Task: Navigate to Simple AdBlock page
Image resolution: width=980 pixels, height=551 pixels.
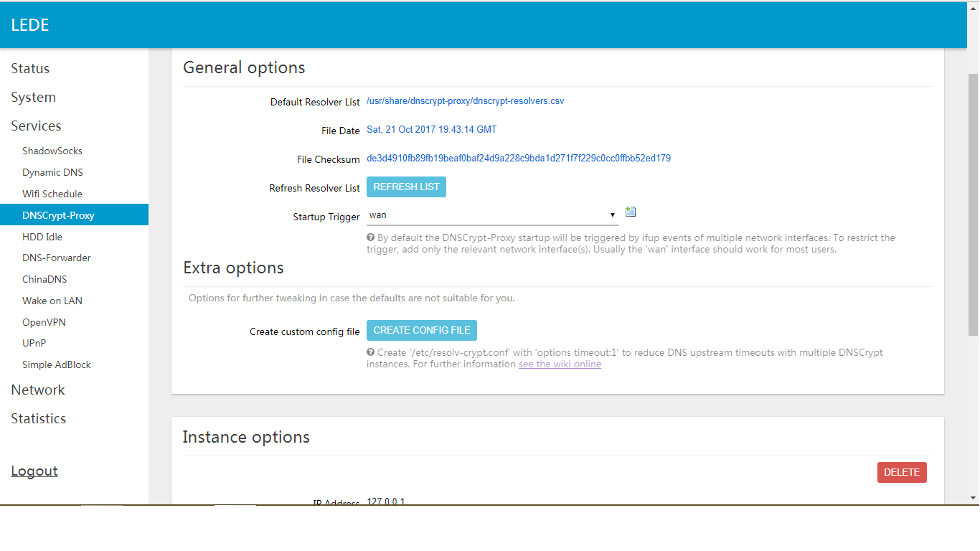Action: (57, 365)
